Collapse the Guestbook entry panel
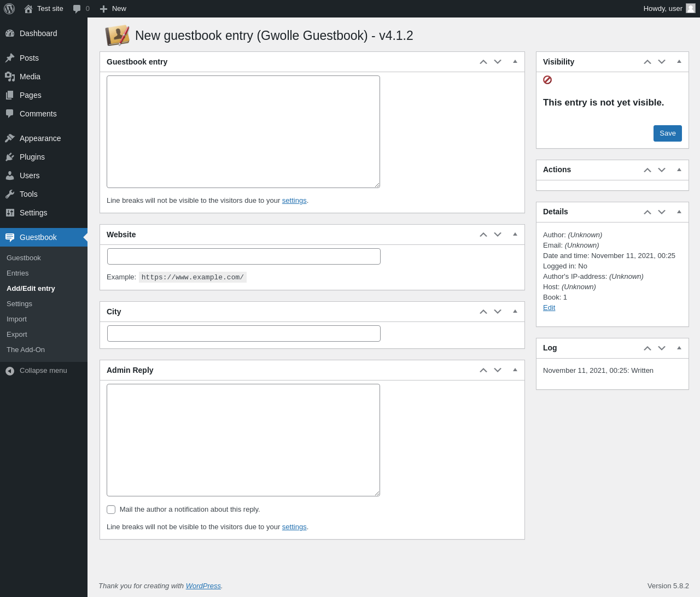 click(515, 62)
